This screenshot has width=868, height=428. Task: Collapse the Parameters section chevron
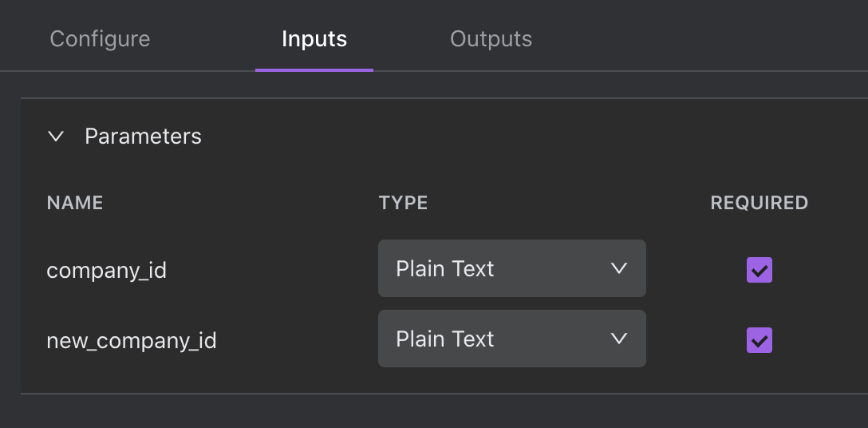pyautogui.click(x=56, y=137)
